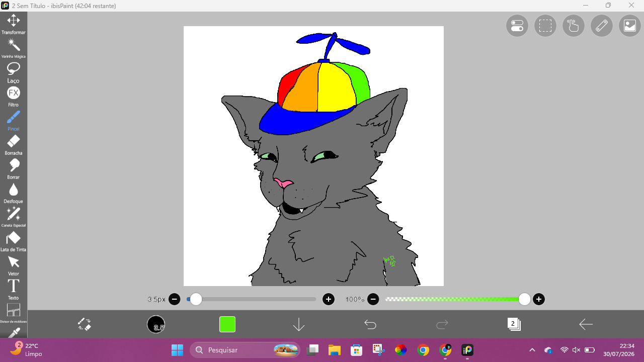
Task: Choose the Divisor de molduras tool
Action: [x=14, y=313]
